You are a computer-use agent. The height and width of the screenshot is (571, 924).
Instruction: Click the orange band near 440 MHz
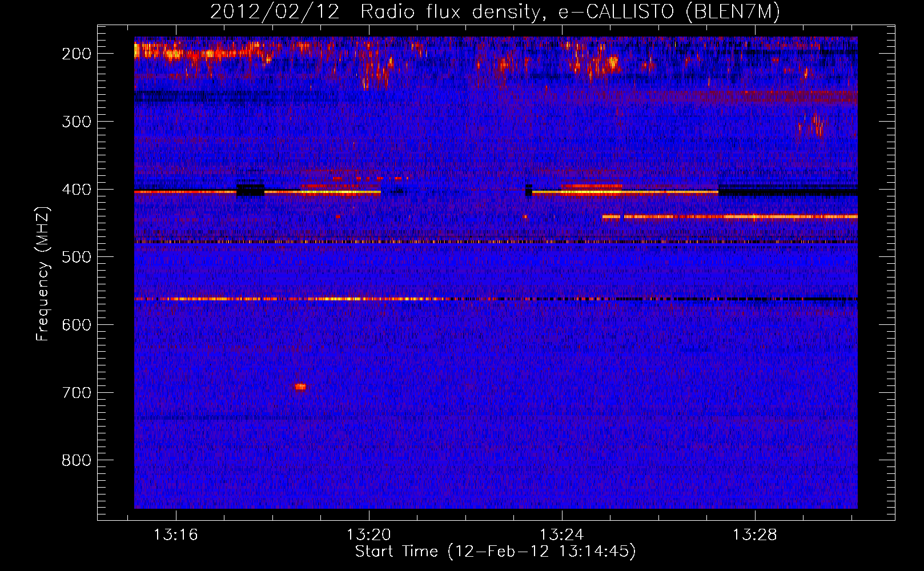730,217
